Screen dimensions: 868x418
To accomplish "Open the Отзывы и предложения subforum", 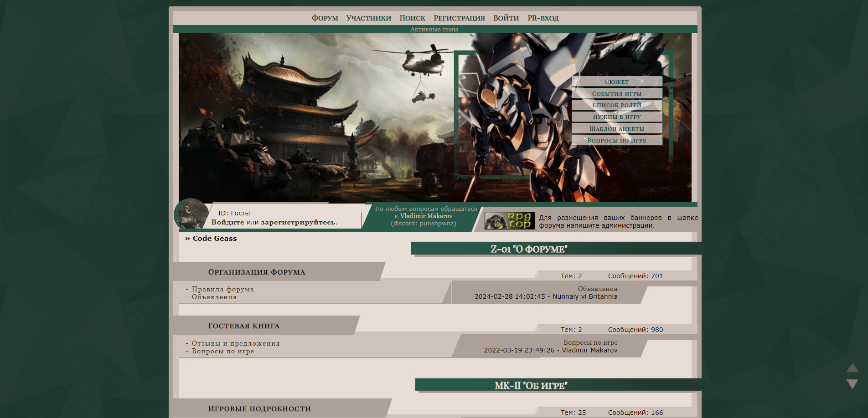I will (236, 343).
